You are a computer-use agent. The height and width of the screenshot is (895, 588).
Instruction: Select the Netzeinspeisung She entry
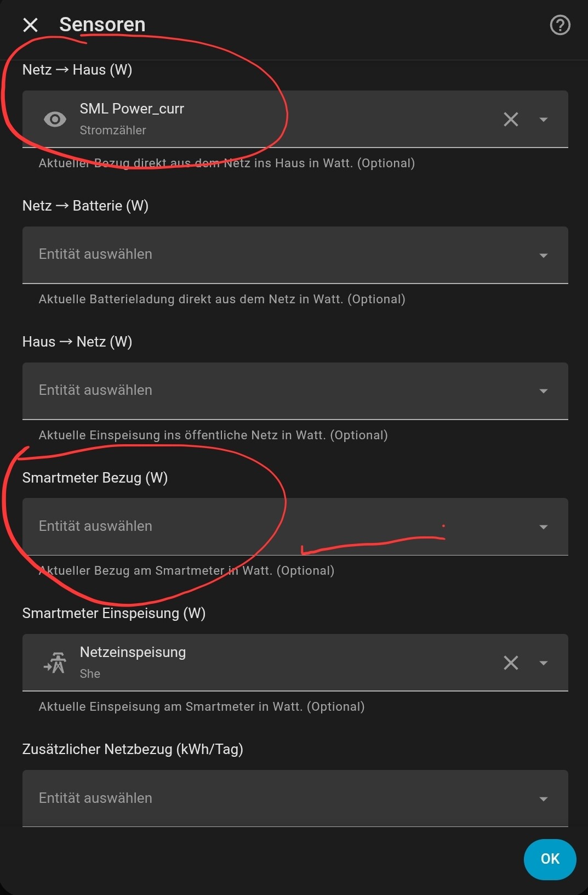coord(295,662)
